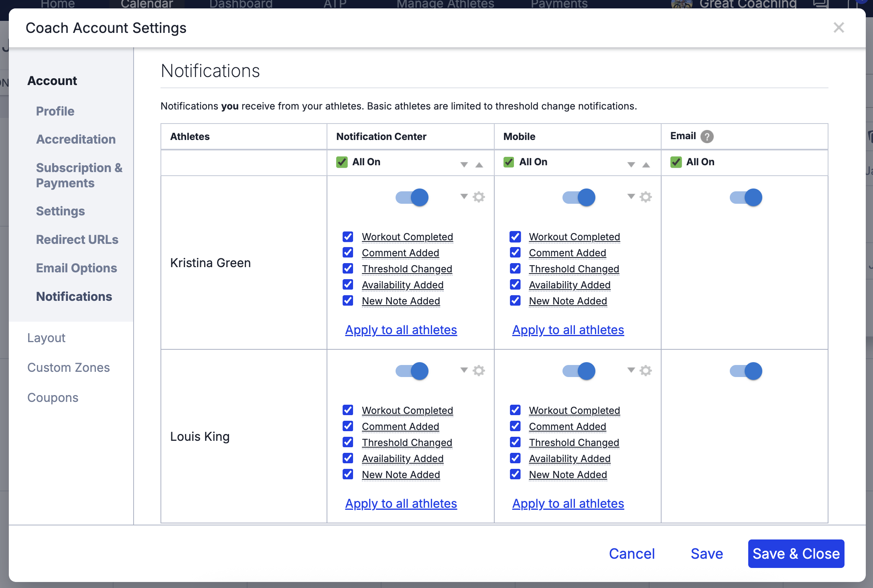Click Kristina's Notification Center Threshold Changed label
The height and width of the screenshot is (588, 873).
point(407,269)
